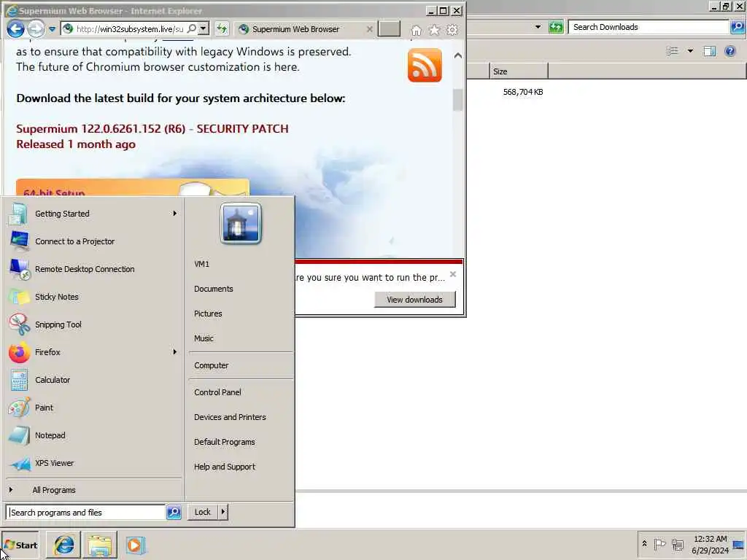Click the Explorer search magnifier button

point(738,27)
